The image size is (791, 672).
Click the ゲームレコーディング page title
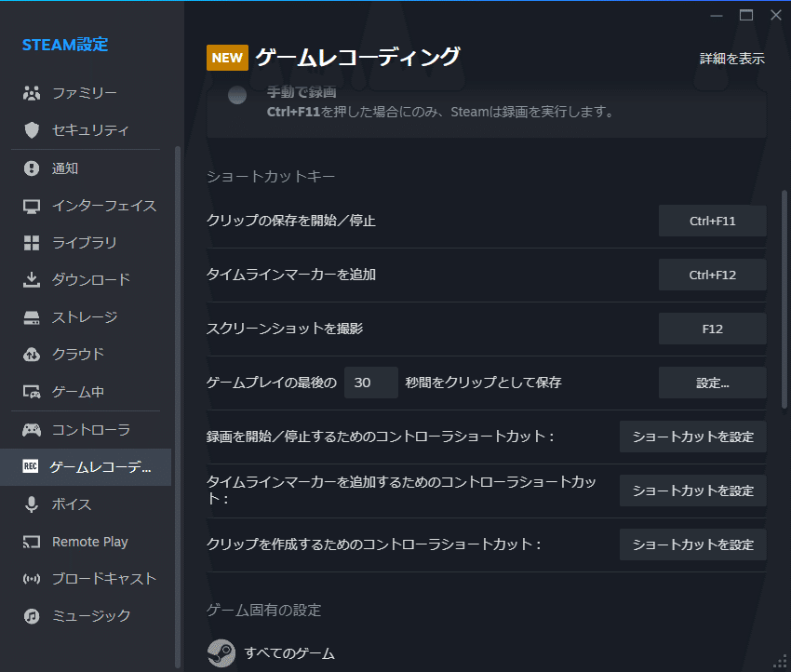[x=357, y=57]
